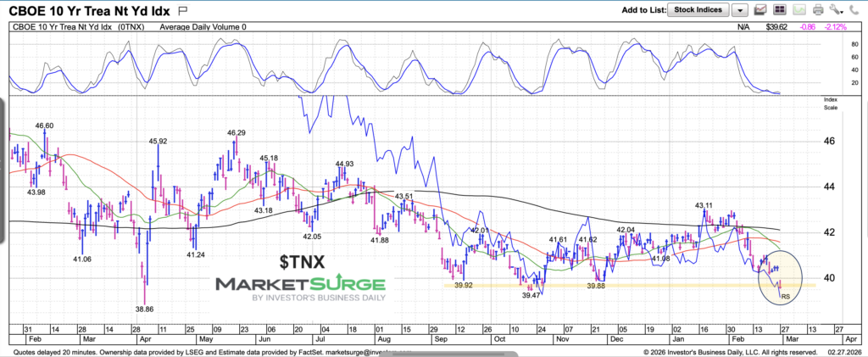Screen dimensions: 868x357
Task: Click the 39.88 November low label
Action: point(596,286)
